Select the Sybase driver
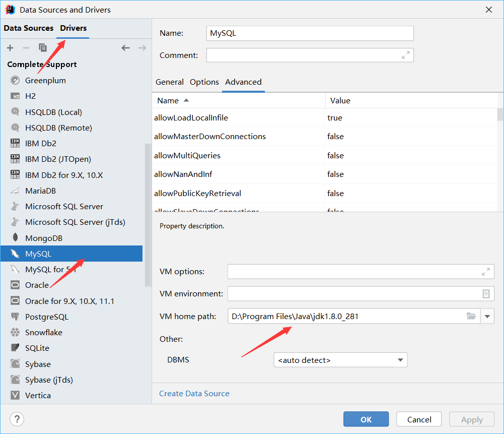Image resolution: width=504 pixels, height=434 pixels. [x=71, y=364]
